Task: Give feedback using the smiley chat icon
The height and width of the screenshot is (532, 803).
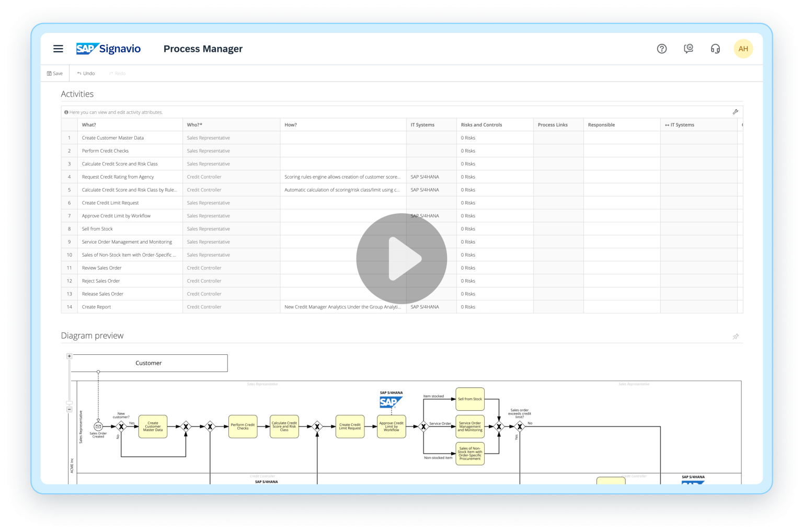Action: pos(688,49)
